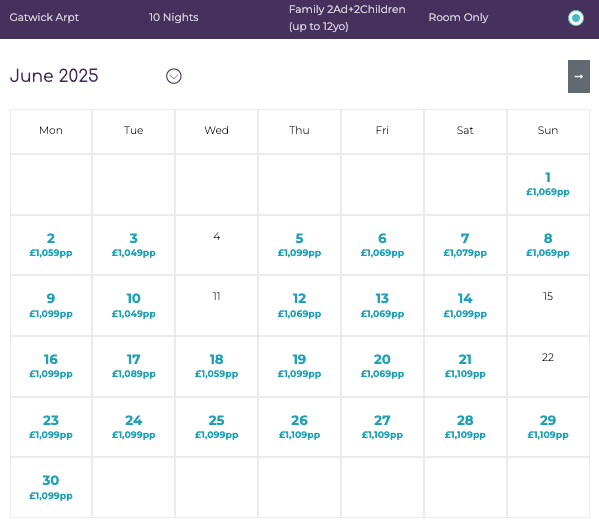This screenshot has height=527, width=599.
Task: Go to next month with arrow button
Action: pyautogui.click(x=578, y=76)
